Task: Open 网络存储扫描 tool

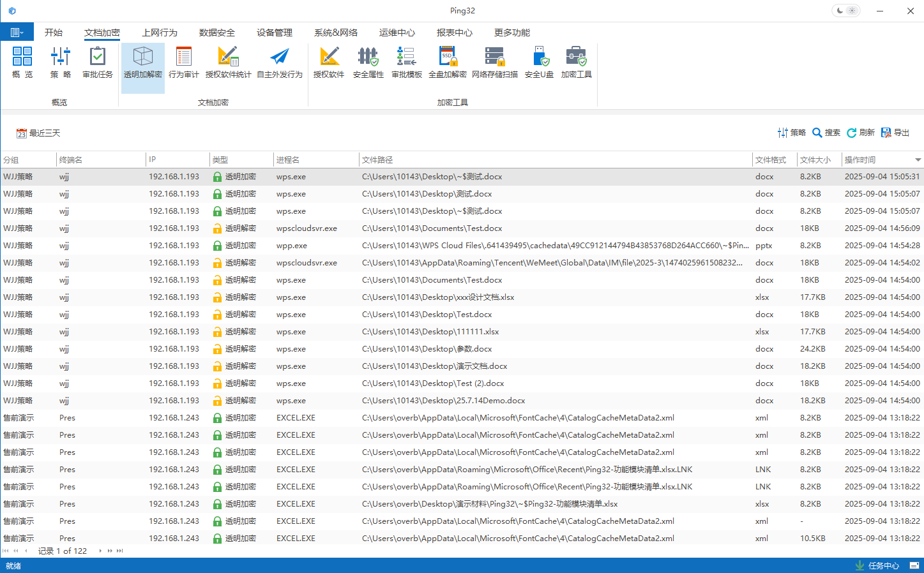Action: [495, 63]
